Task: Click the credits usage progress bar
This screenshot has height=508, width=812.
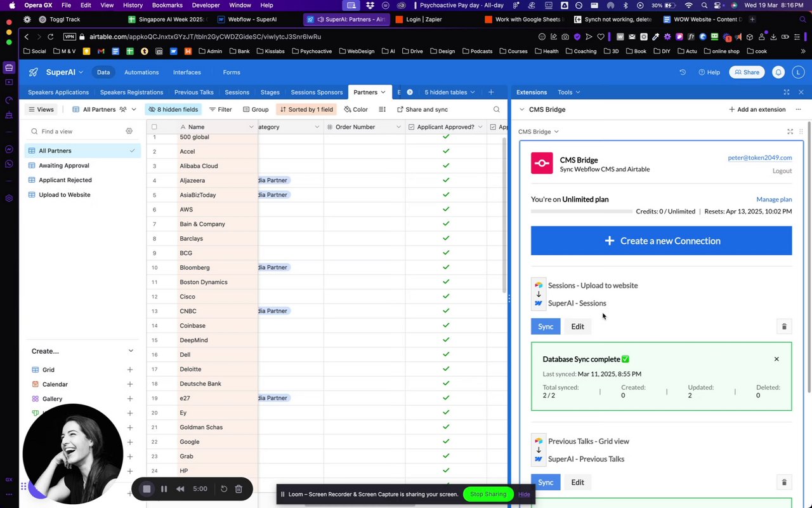Action: click(x=581, y=211)
